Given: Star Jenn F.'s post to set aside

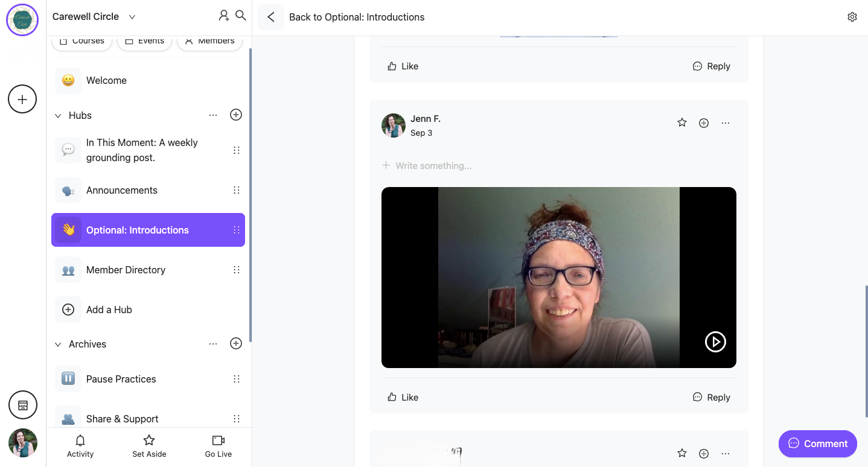Looking at the screenshot, I should (682, 123).
